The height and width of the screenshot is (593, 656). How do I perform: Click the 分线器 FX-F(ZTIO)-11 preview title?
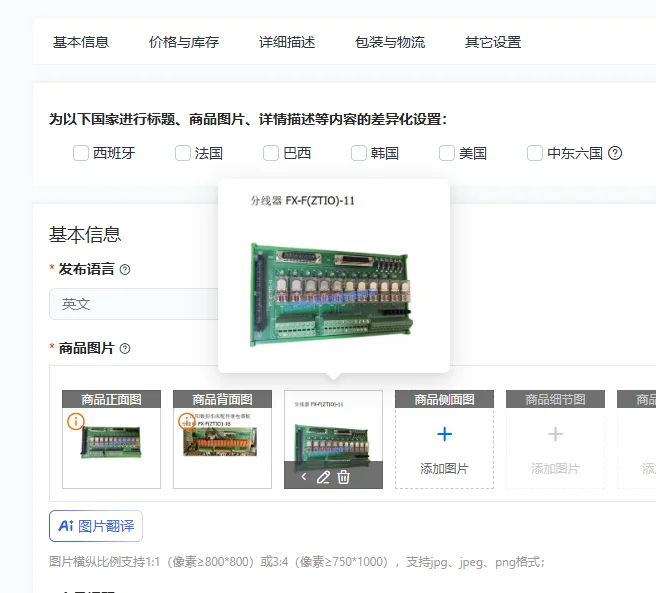point(302,201)
